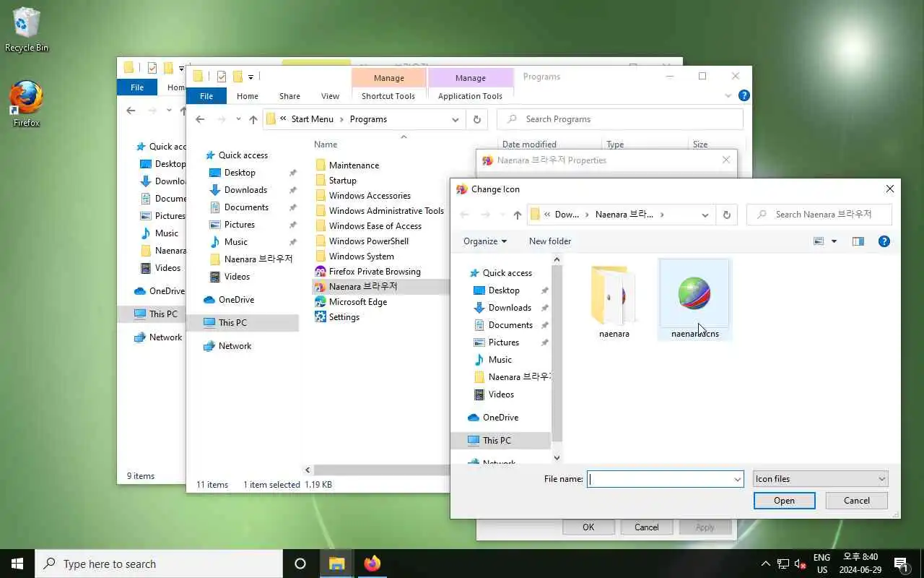Select Downloads in Change Icon navigation pane

(510, 308)
